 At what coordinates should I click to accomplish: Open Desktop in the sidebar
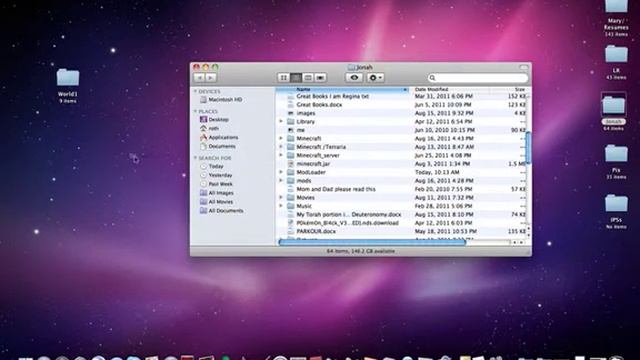click(x=214, y=120)
